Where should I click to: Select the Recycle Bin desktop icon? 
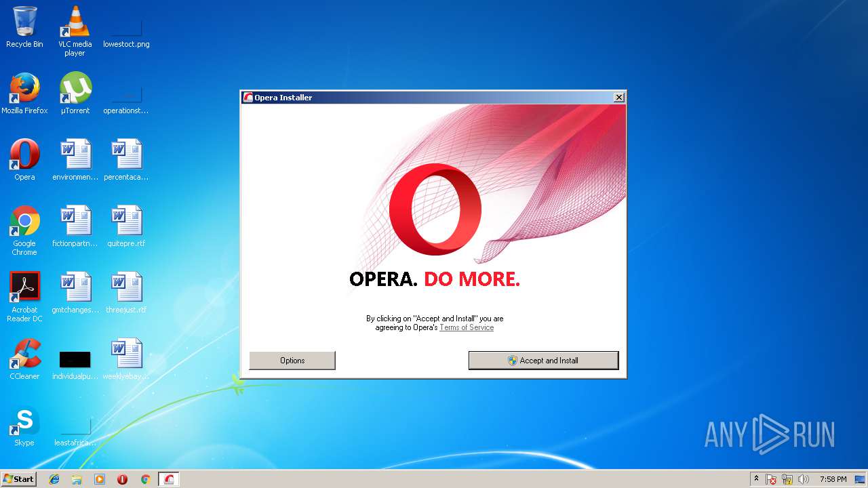pos(24,27)
